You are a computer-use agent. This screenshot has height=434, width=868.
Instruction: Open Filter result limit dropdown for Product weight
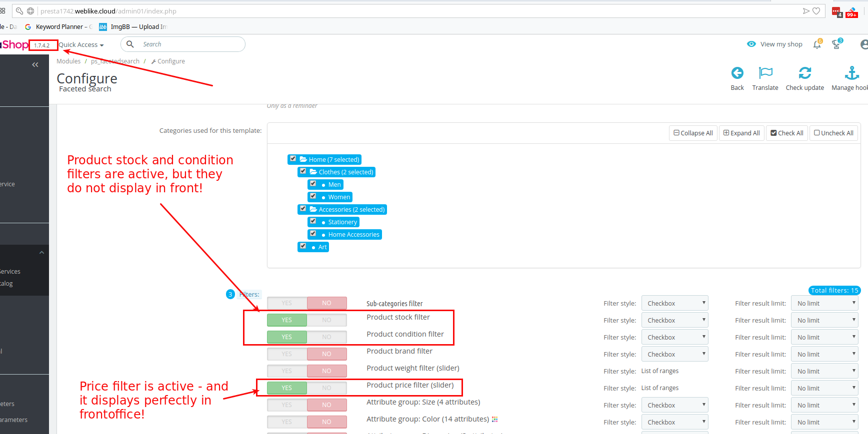coord(825,371)
